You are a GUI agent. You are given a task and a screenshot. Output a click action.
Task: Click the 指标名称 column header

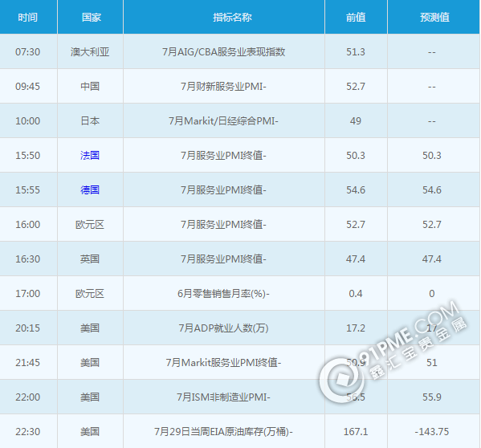coord(232,17)
